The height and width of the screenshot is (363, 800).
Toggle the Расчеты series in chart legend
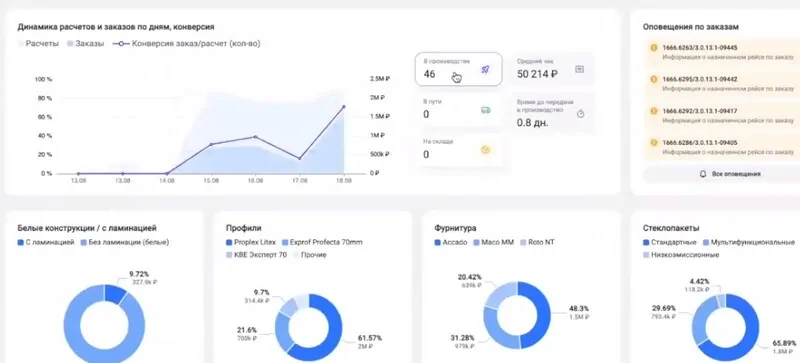click(39, 44)
